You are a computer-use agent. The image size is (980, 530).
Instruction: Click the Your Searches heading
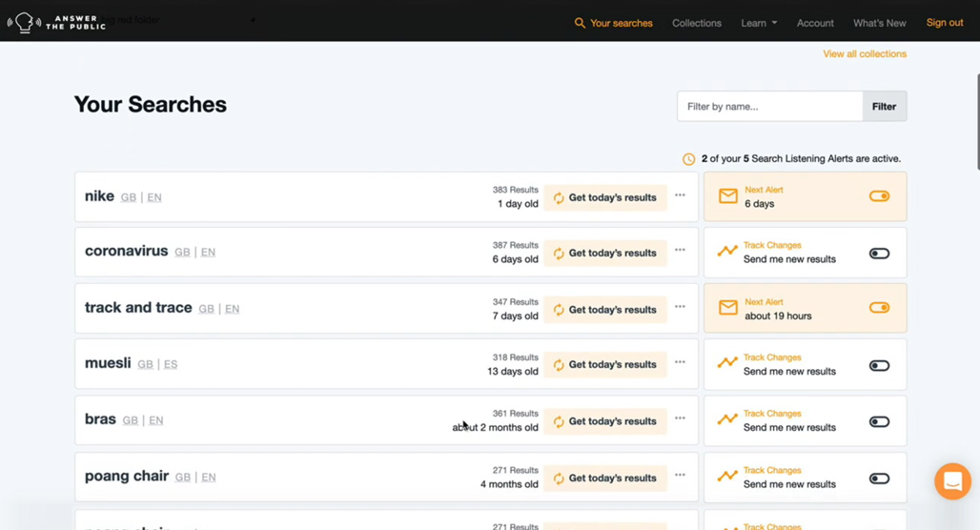pos(150,104)
